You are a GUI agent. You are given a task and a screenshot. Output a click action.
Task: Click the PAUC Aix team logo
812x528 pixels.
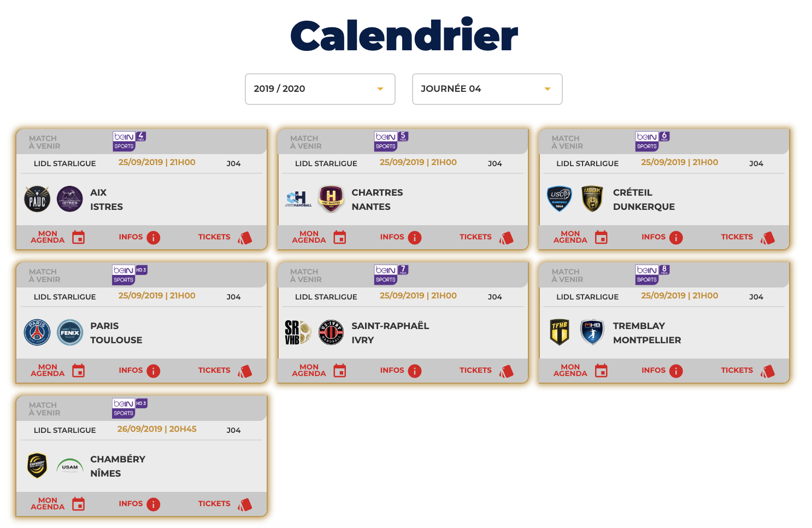(x=37, y=199)
